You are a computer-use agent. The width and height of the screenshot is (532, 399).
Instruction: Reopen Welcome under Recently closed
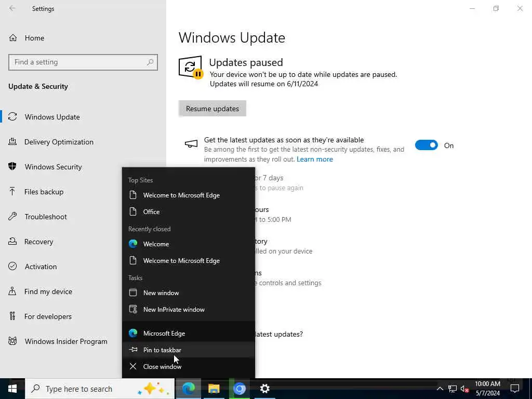click(x=188, y=244)
